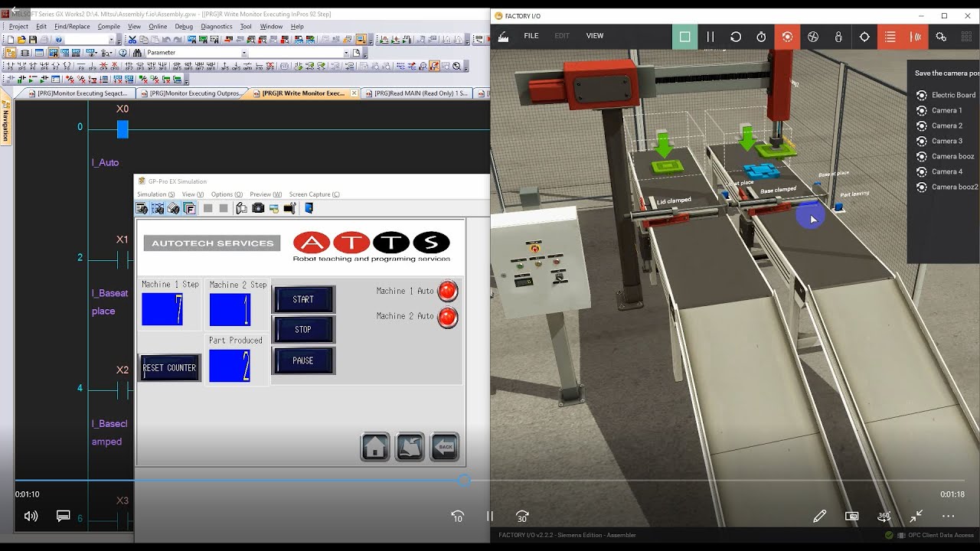Image resolution: width=980 pixels, height=551 pixels.
Task: Expand the dropdown beside the help icon
Action: [x=112, y=40]
